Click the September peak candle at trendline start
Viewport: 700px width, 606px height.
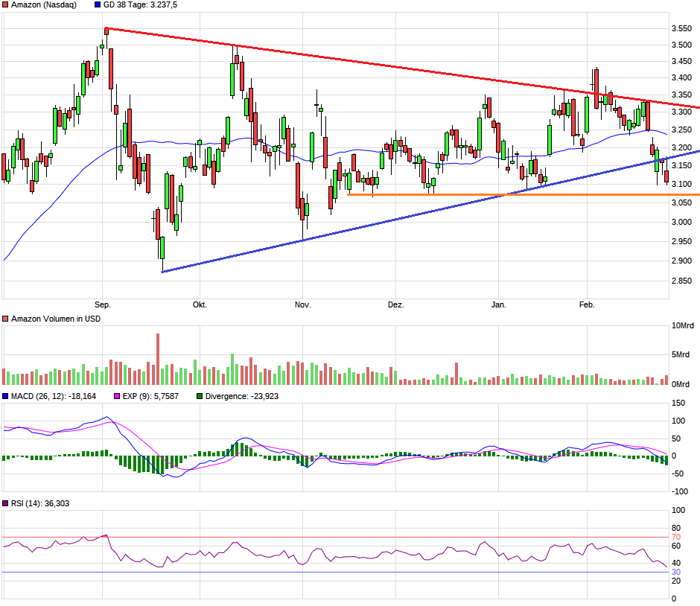point(106,31)
